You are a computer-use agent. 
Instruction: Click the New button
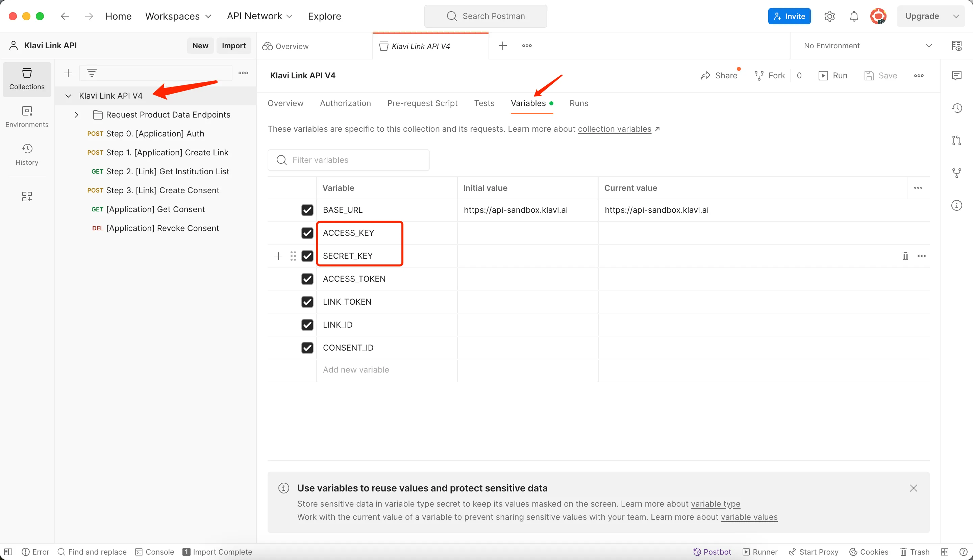tap(200, 46)
